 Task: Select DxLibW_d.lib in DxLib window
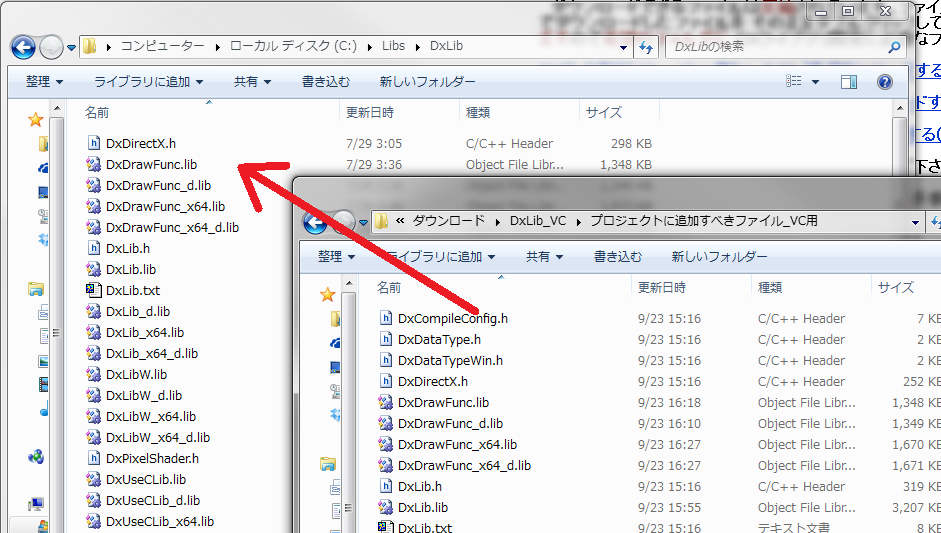144,396
